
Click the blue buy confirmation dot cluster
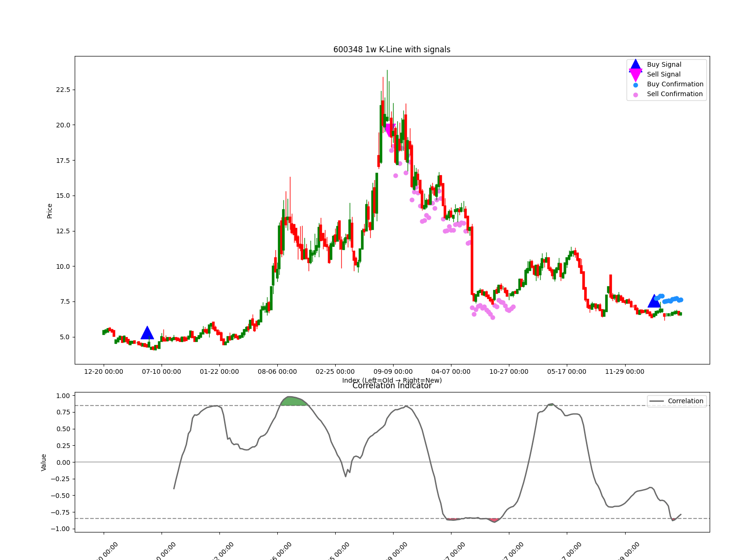[x=669, y=299]
